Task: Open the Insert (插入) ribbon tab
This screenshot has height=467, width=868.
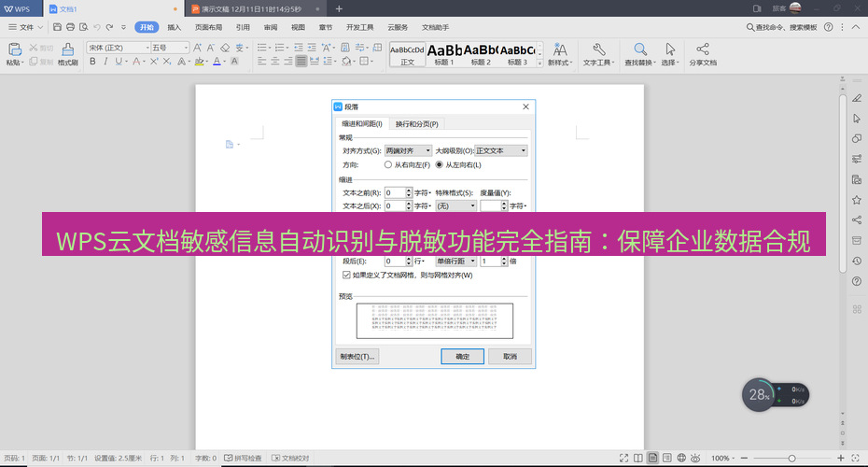Action: 174,27
